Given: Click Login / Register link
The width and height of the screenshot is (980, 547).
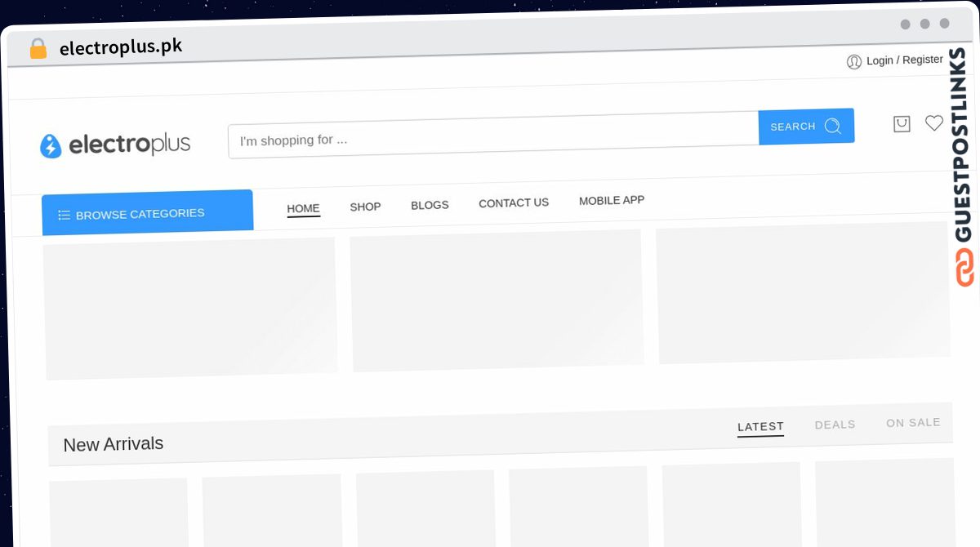Looking at the screenshot, I should click(x=905, y=60).
